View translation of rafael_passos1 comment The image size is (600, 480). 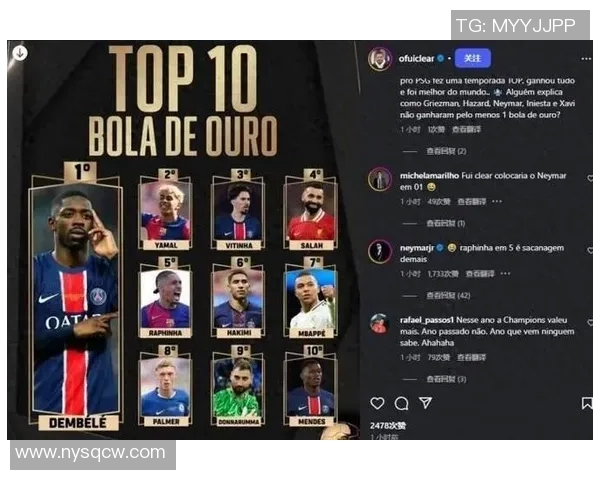pos(471,358)
